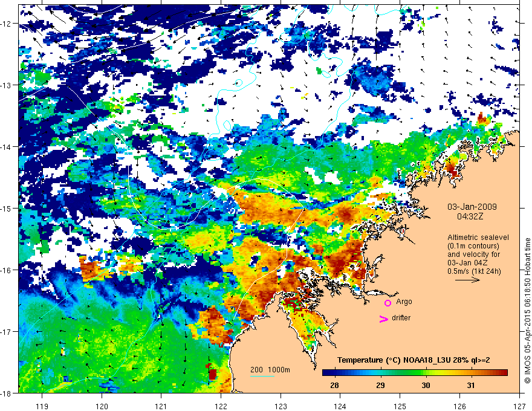Viewport: 532px width, 411px height.
Task: Select the date text 03-Jan-2009
Action: point(472,207)
